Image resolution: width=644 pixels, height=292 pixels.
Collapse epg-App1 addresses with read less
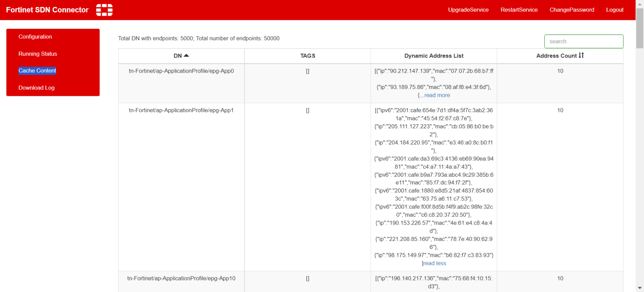point(434,263)
